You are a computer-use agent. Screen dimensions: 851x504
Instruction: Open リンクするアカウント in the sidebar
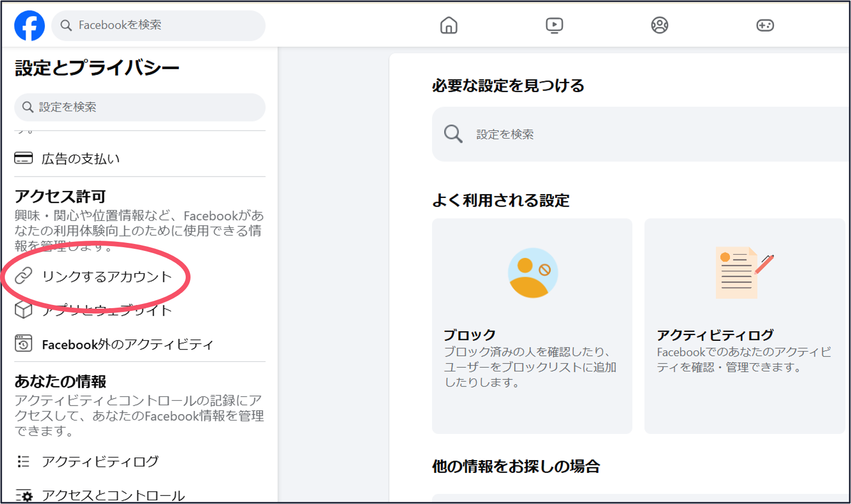[x=107, y=277]
